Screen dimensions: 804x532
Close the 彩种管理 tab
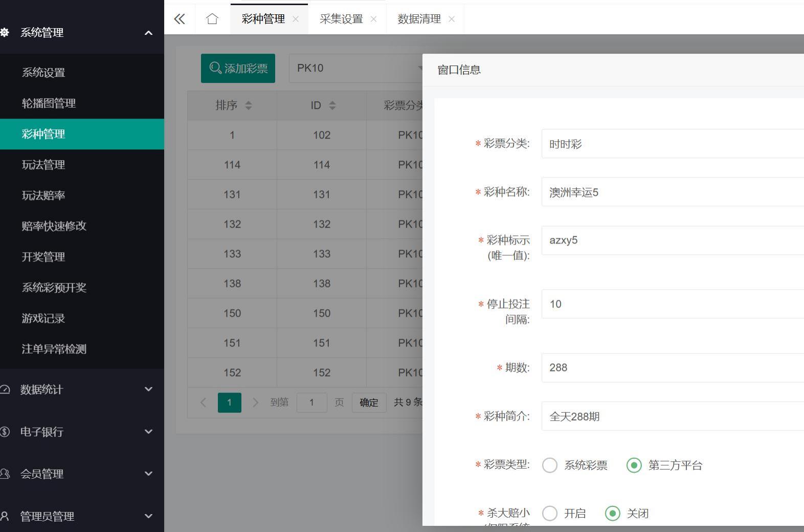point(296,19)
